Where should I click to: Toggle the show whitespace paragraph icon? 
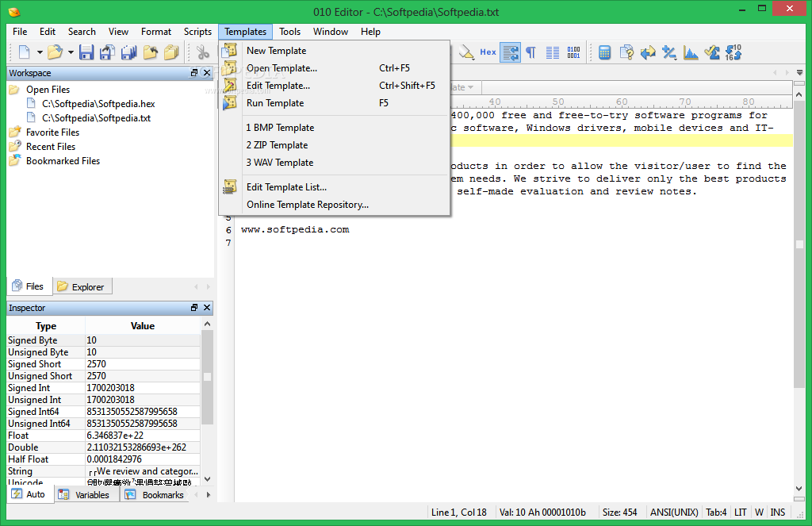click(x=530, y=52)
